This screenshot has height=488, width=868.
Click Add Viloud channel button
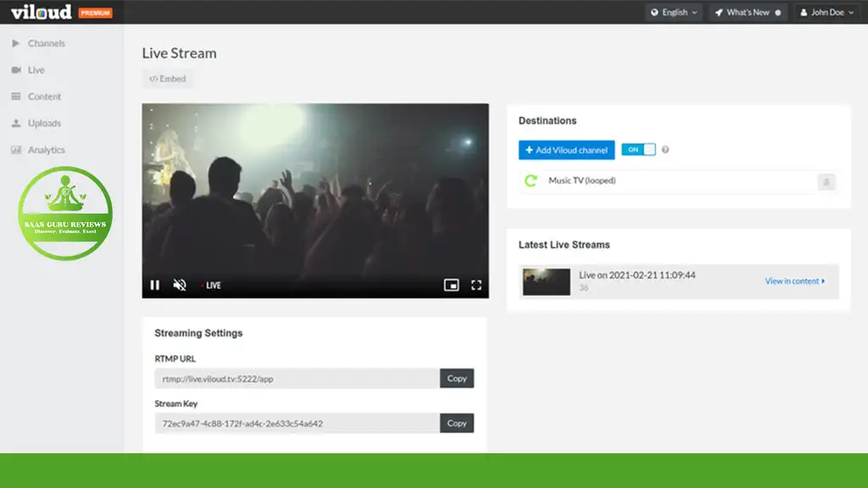[x=566, y=150]
